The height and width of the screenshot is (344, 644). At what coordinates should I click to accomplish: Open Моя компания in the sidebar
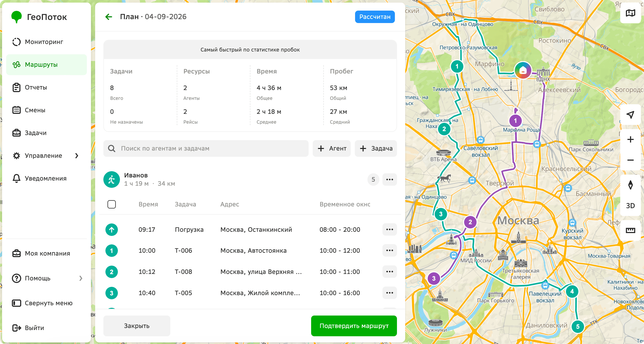point(47,253)
